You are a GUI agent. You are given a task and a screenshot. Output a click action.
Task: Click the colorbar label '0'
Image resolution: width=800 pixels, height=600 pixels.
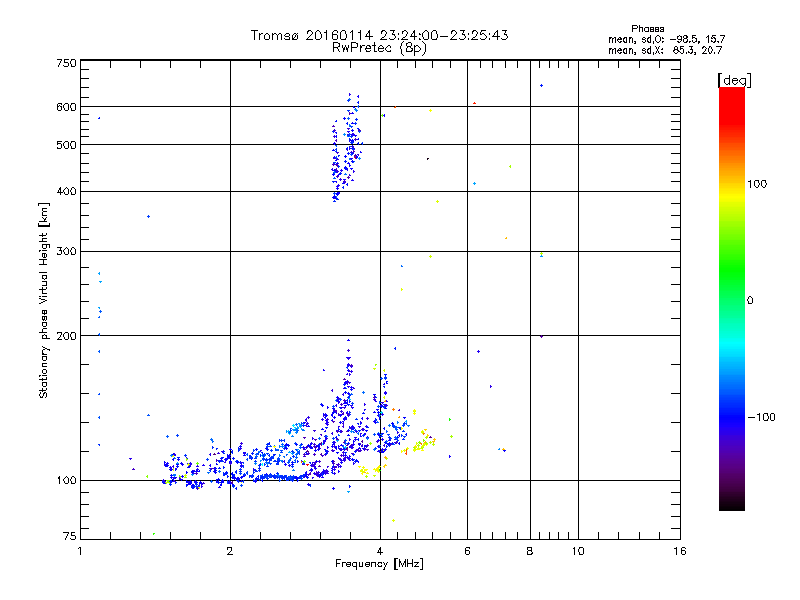coord(749,301)
